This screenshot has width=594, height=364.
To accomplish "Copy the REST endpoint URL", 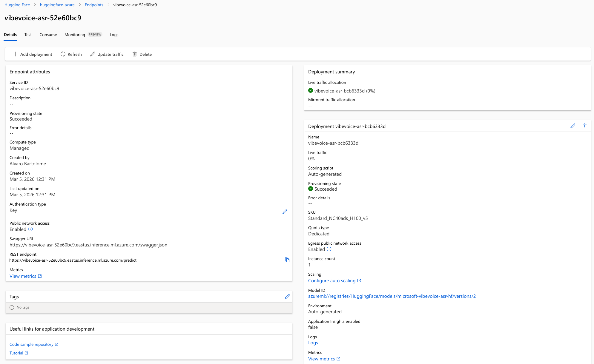I will (x=287, y=260).
